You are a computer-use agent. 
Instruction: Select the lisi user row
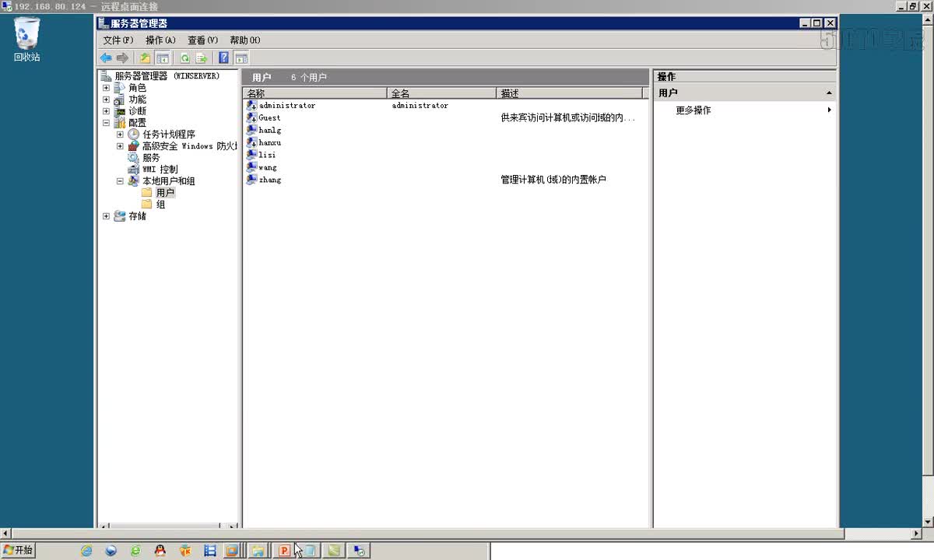[267, 155]
